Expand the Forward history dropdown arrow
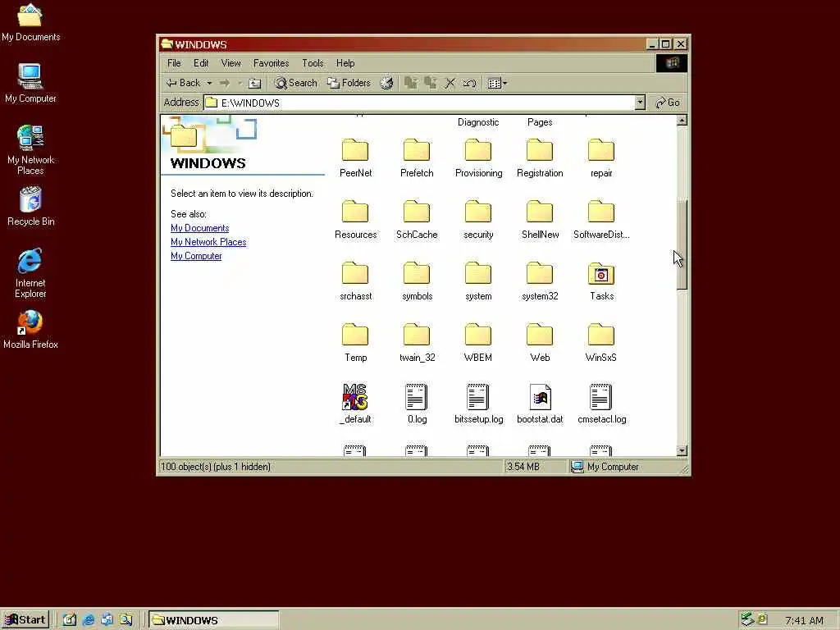 click(240, 83)
